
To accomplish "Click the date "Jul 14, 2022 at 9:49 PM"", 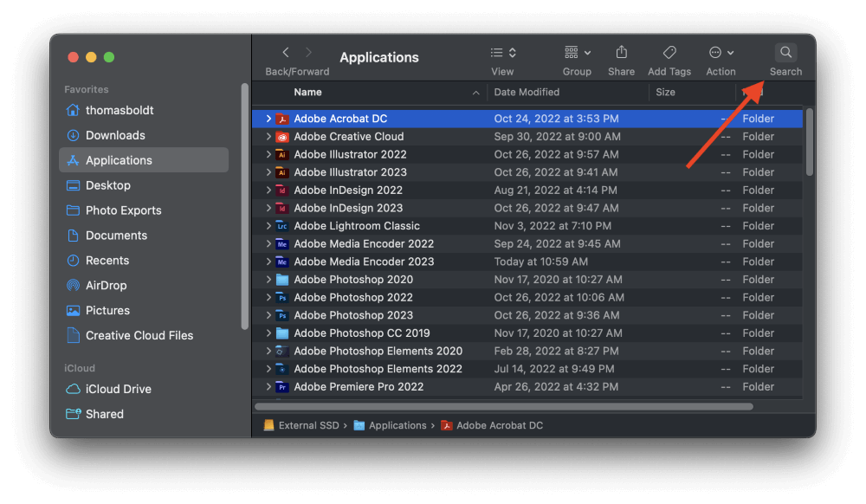I will click(x=554, y=369).
